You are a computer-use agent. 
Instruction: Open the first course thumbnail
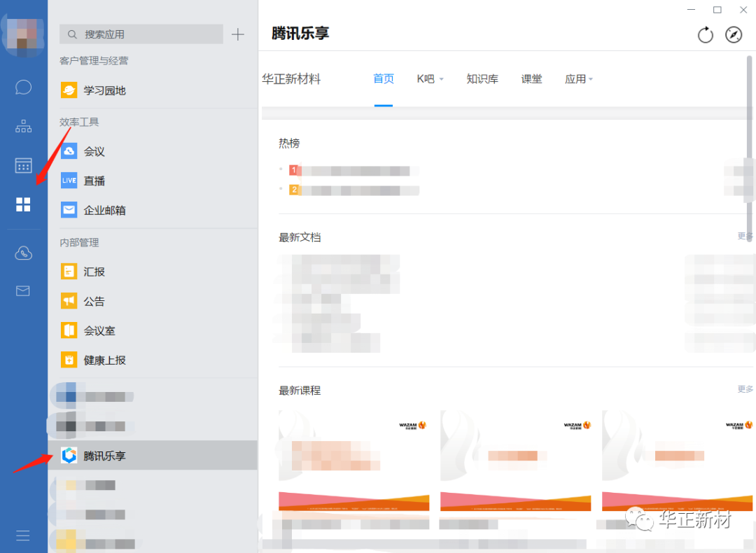[354, 461]
